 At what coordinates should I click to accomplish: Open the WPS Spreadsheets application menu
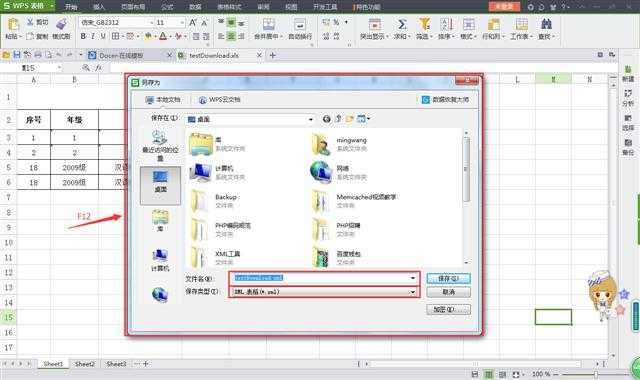pyautogui.click(x=29, y=6)
